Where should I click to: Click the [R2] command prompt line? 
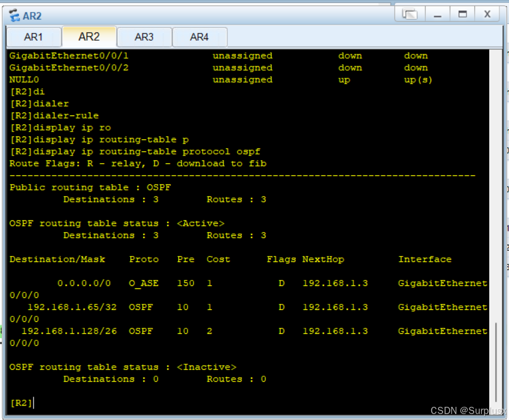22,403
